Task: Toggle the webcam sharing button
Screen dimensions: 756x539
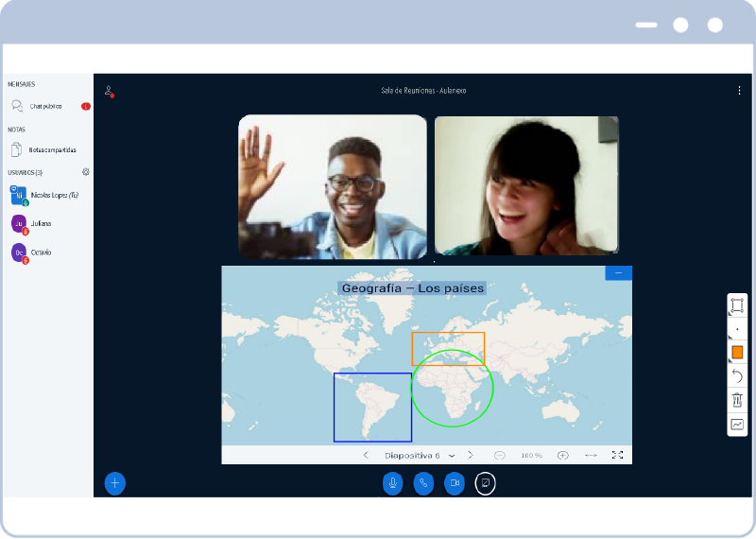Action: [x=455, y=483]
